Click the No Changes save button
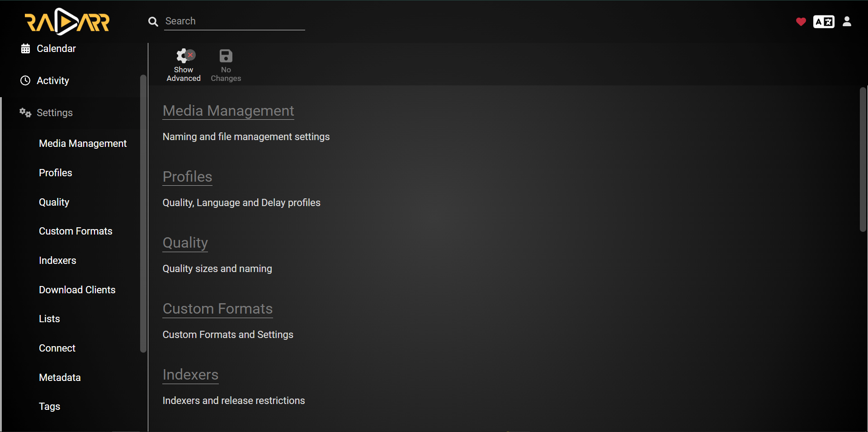Viewport: 868px width, 432px height. point(226,65)
